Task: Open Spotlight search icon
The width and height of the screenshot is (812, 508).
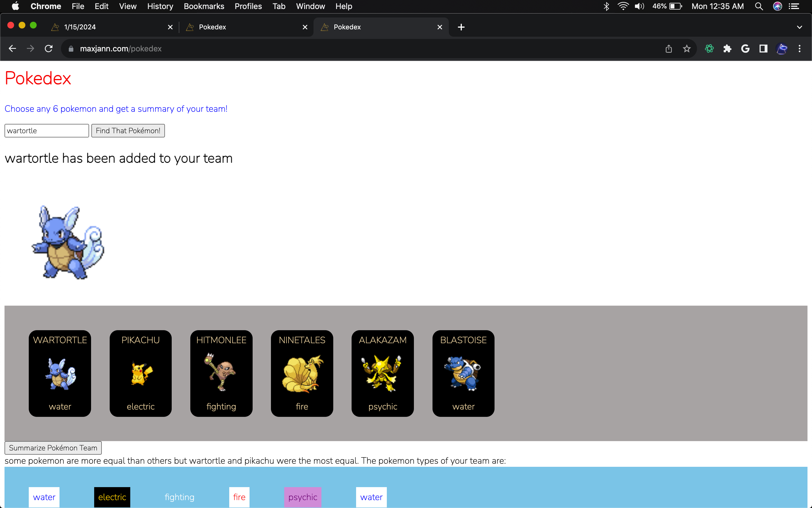Action: [759, 6]
